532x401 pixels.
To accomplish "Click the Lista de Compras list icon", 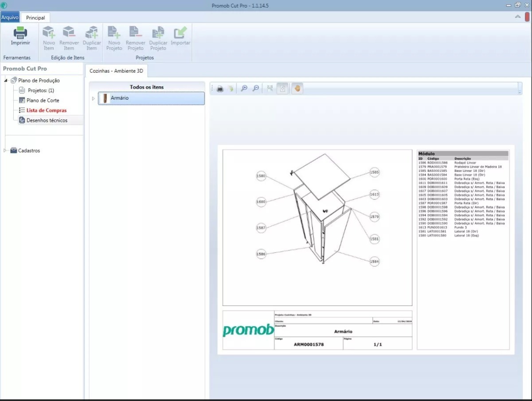I will (x=22, y=110).
